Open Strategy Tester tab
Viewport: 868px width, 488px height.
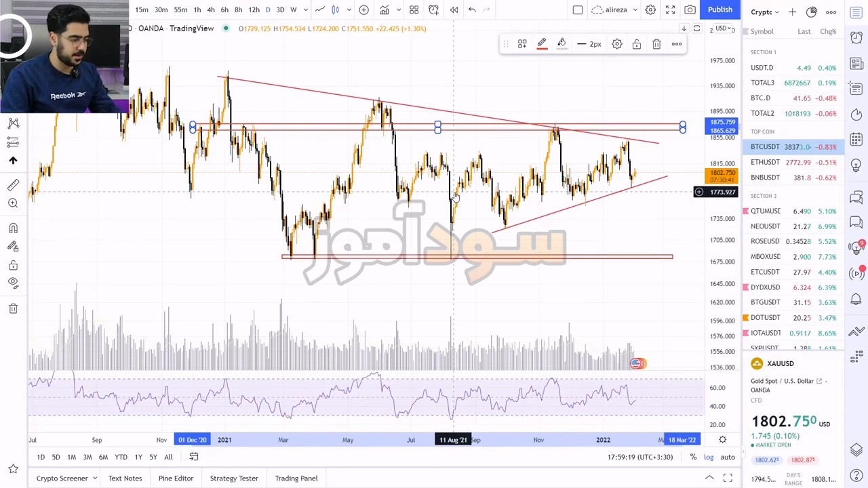[x=234, y=479]
